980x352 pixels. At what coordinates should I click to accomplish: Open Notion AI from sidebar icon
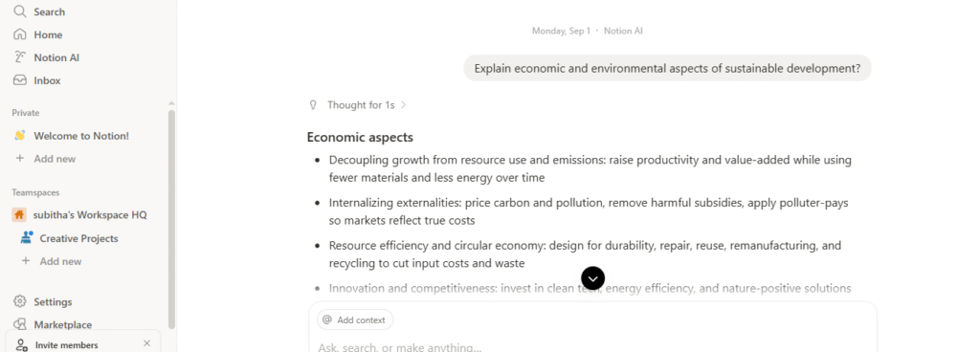(20, 57)
